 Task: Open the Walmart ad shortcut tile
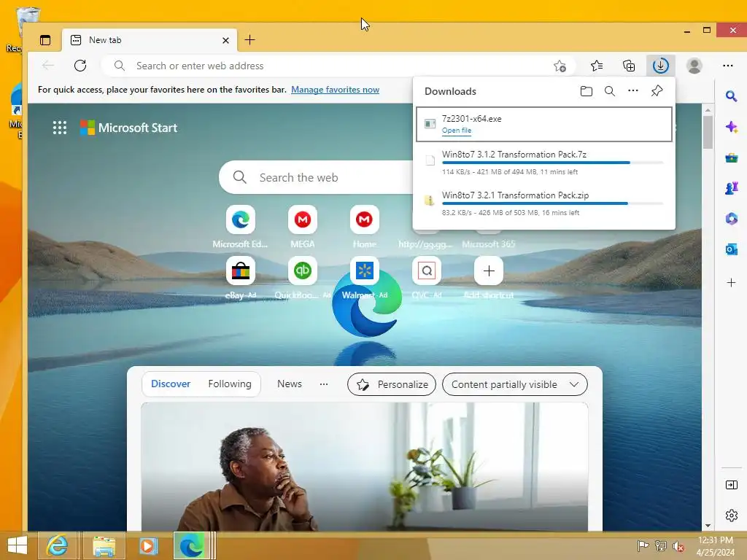(365, 271)
